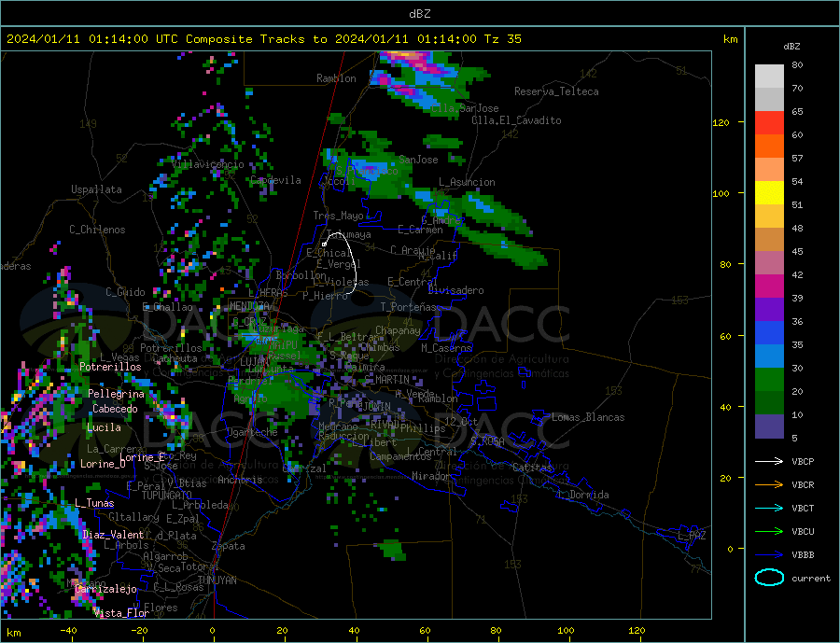This screenshot has height=643, width=840.
Task: Click the 'Lucila' station label
Action: [104, 427]
